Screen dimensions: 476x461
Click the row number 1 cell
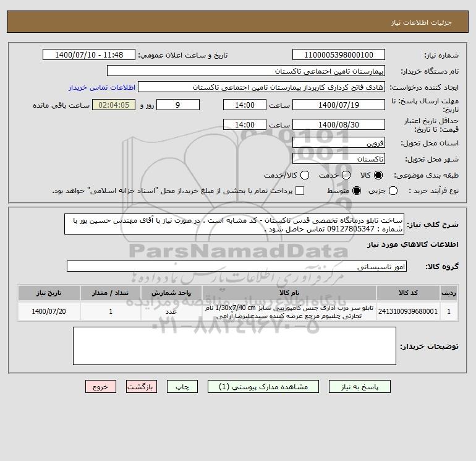coord(449,311)
